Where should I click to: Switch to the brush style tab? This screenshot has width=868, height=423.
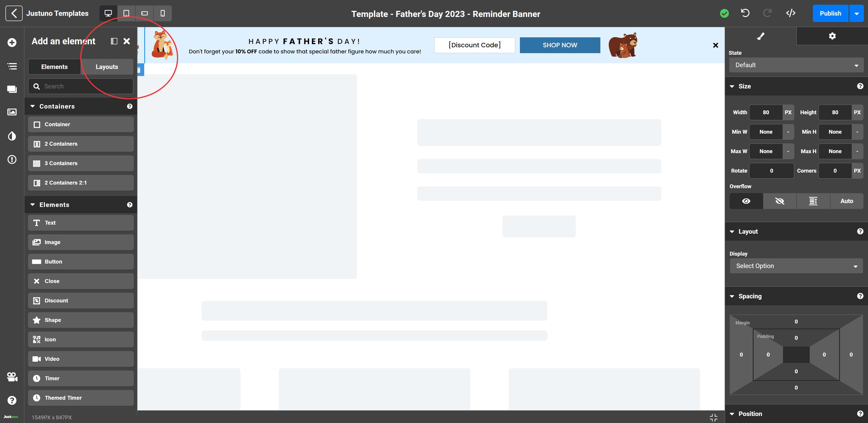pos(760,36)
